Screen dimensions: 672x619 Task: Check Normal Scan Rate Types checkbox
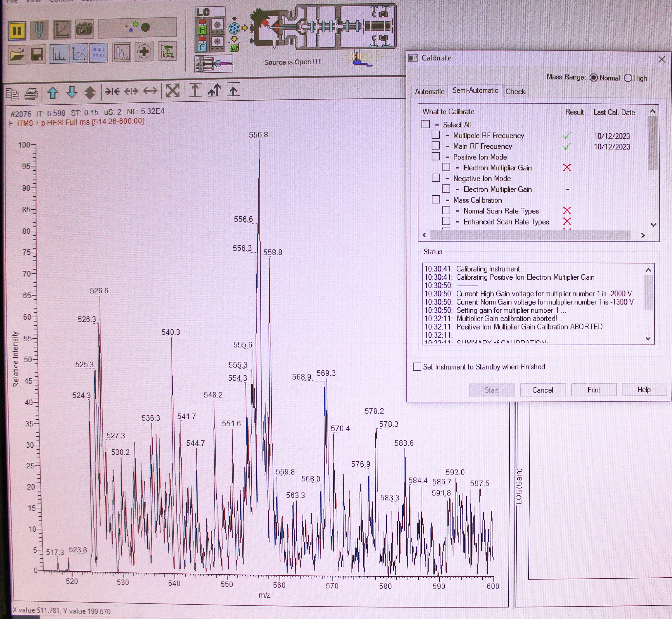point(446,210)
